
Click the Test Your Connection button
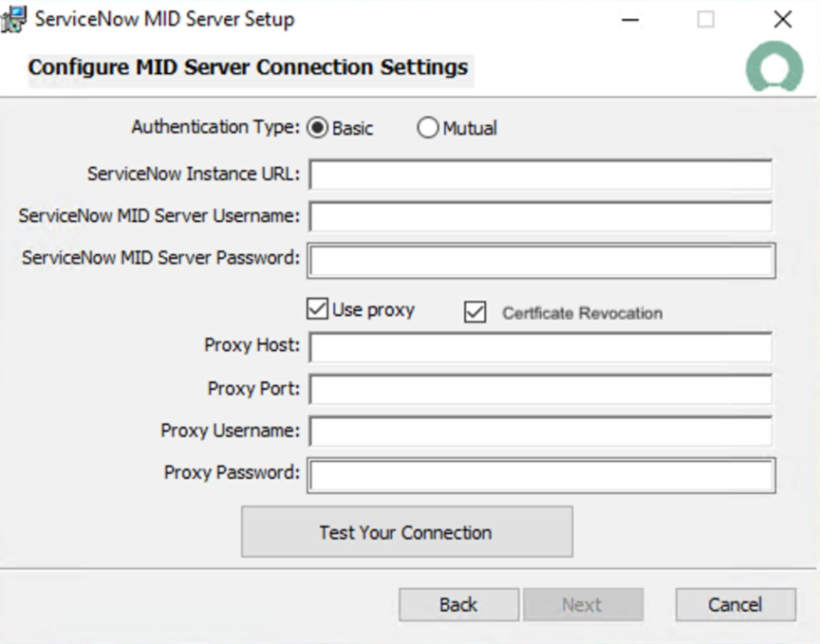407,532
